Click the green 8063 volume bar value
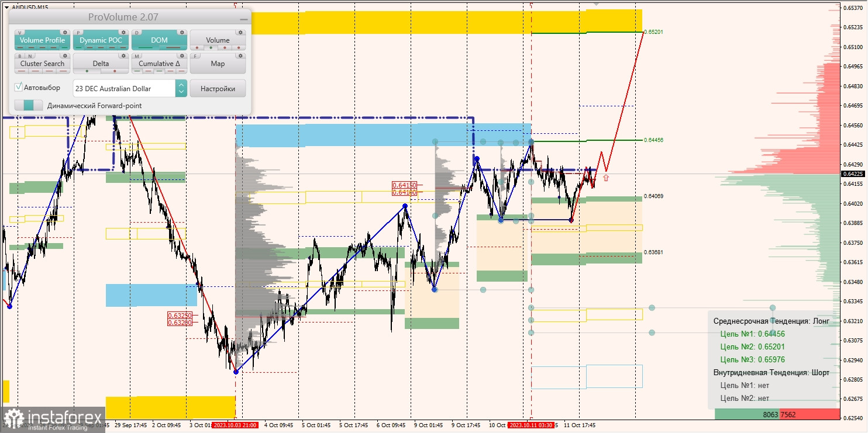This screenshot has width=868, height=433. click(x=770, y=415)
